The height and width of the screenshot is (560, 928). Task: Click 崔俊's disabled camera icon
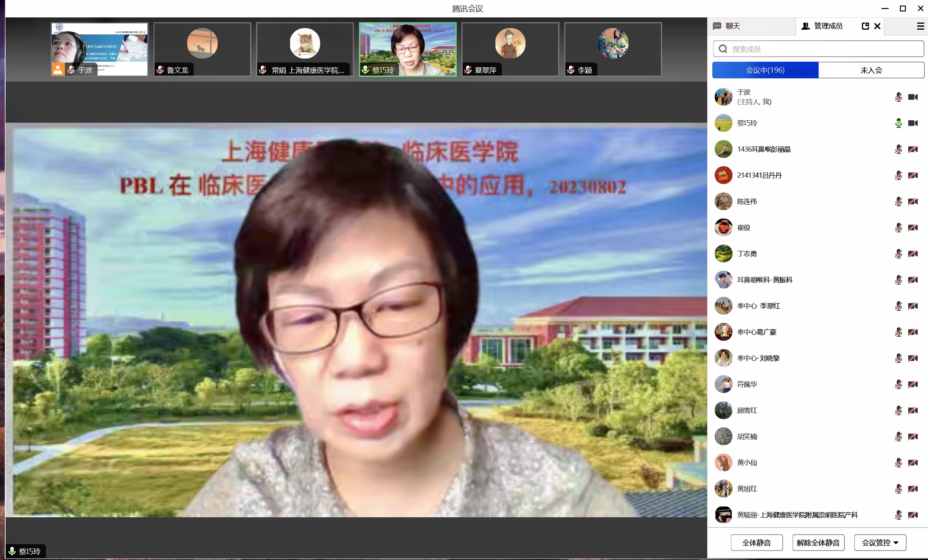click(913, 228)
